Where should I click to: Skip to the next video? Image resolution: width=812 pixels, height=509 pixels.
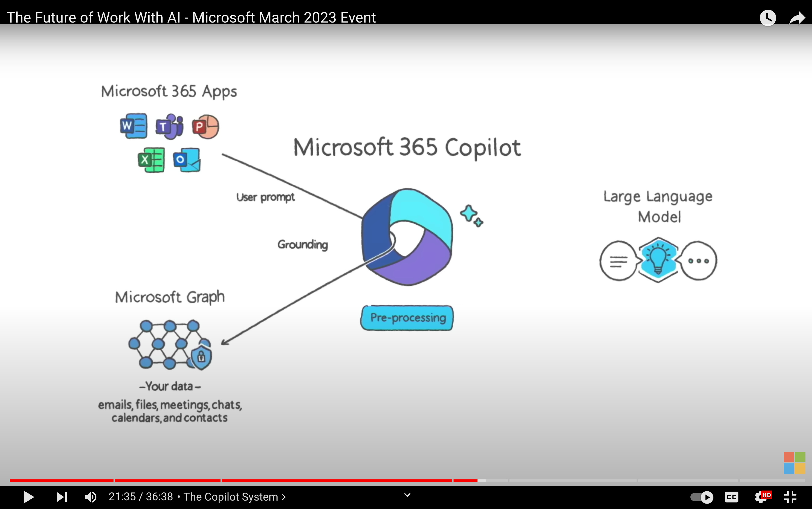62,497
